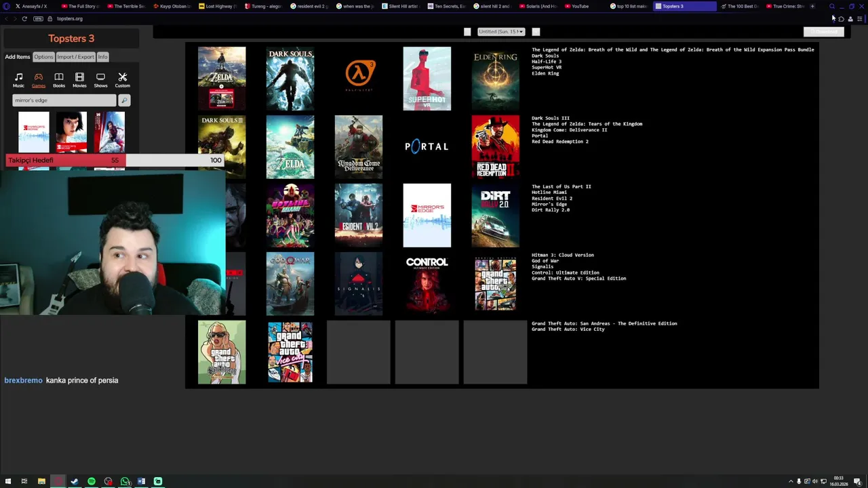The image size is (868, 488).
Task: Click the 'Hitman 3: Cloud Version' title text
Action: (x=563, y=255)
